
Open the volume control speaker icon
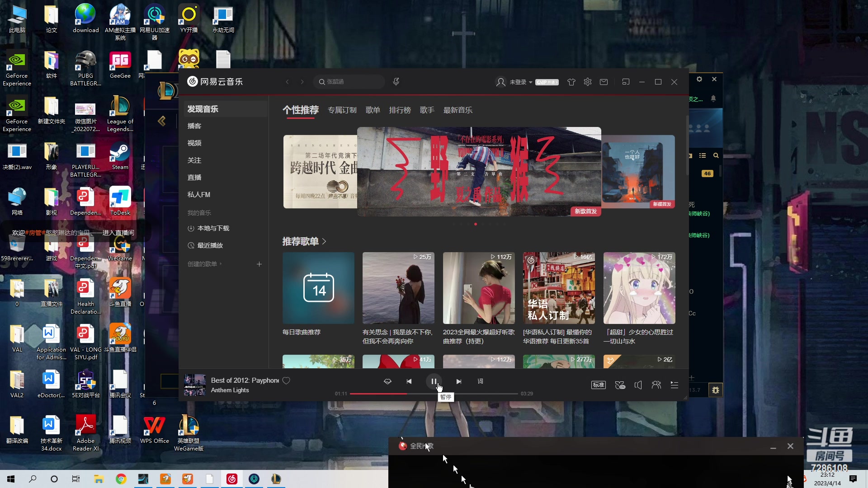pyautogui.click(x=638, y=385)
